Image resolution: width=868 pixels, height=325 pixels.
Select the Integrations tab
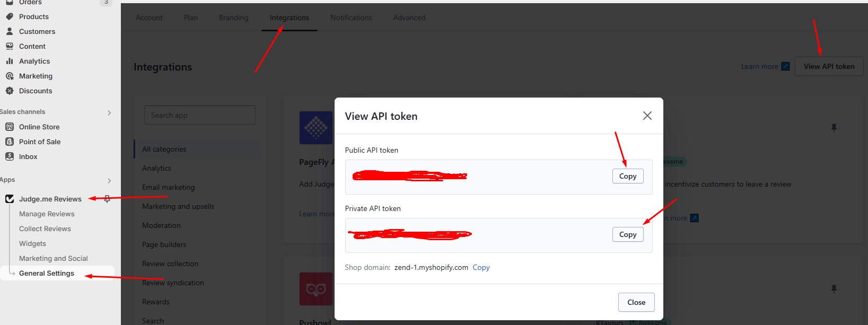point(290,17)
